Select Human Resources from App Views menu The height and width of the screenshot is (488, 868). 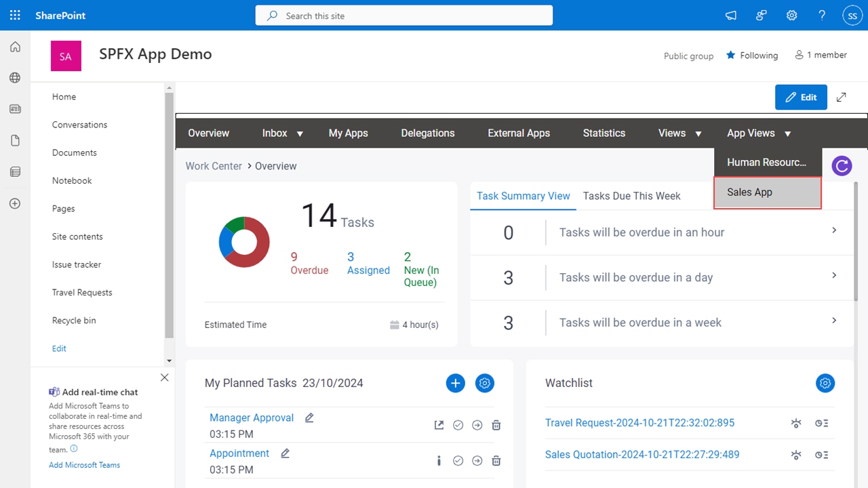(768, 163)
